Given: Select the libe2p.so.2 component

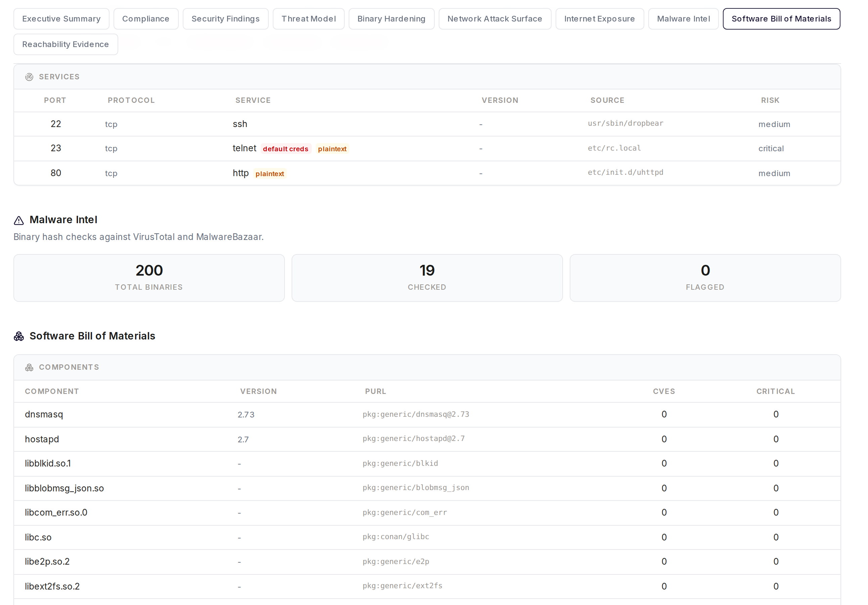Looking at the screenshot, I should [x=47, y=562].
